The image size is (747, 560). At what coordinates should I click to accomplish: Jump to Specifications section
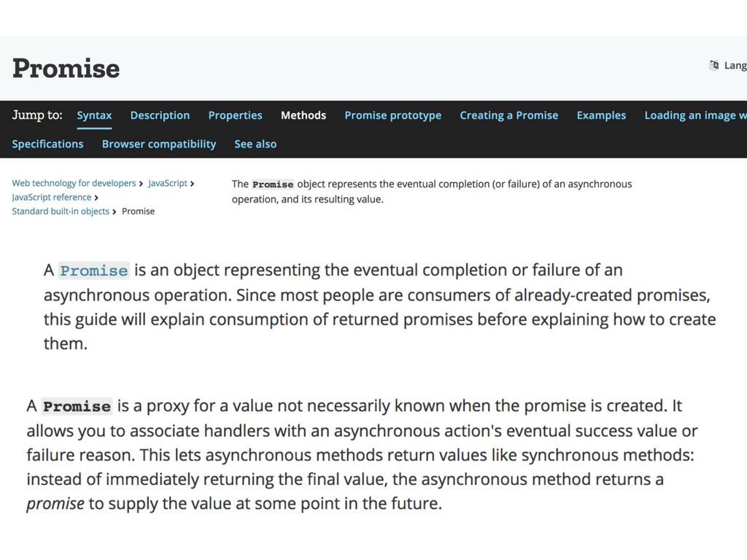tap(47, 144)
